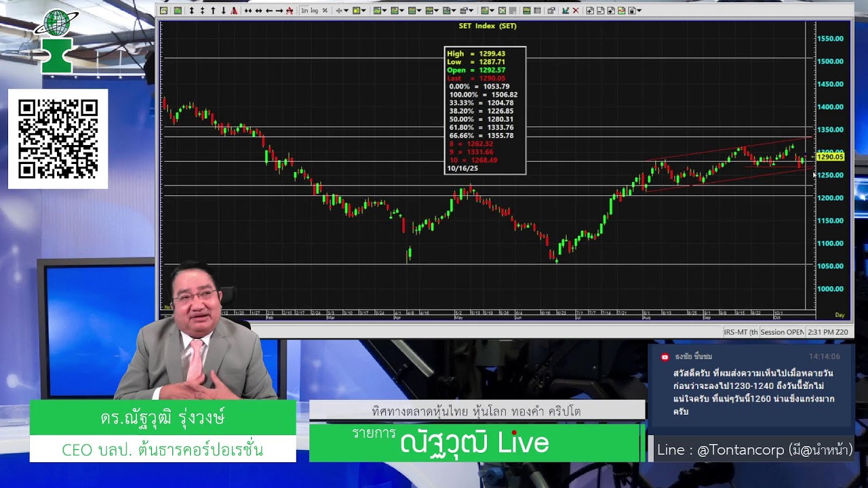
Task: Click the IRS-MT status bar cell
Action: 741,332
